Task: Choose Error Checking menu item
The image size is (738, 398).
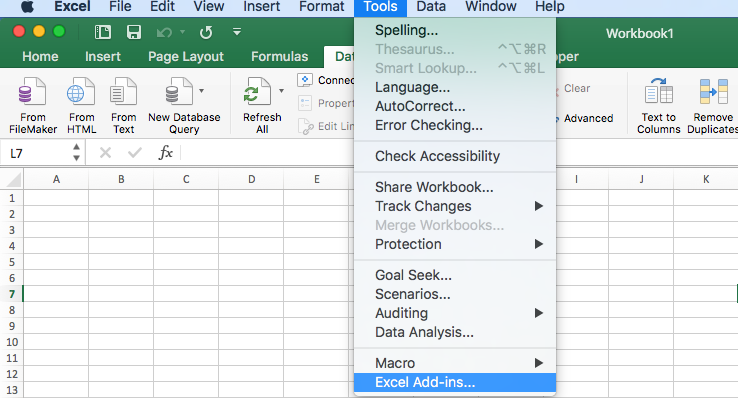Action: click(x=455, y=126)
